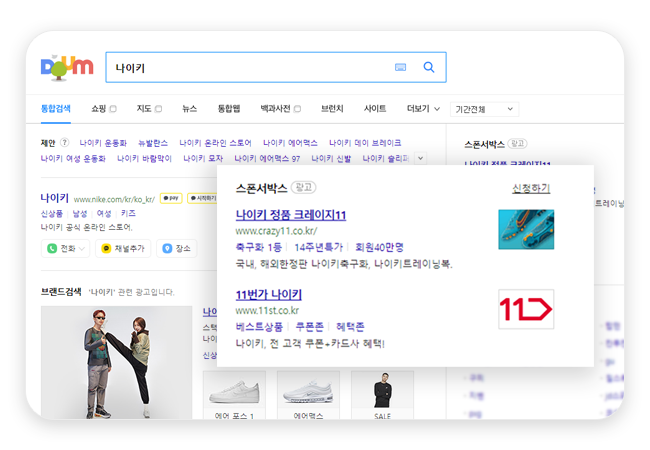Switch to the 브런치 tab
The width and height of the screenshot is (650, 450).
coord(332,109)
